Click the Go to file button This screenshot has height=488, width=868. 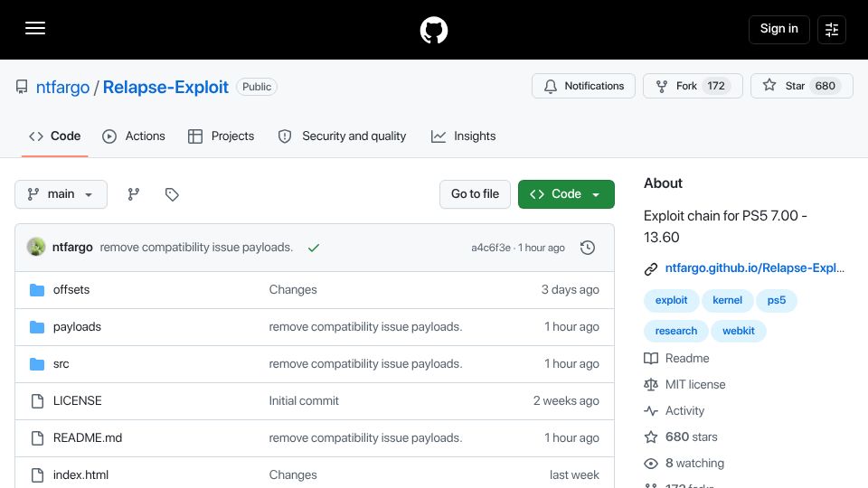(x=475, y=194)
